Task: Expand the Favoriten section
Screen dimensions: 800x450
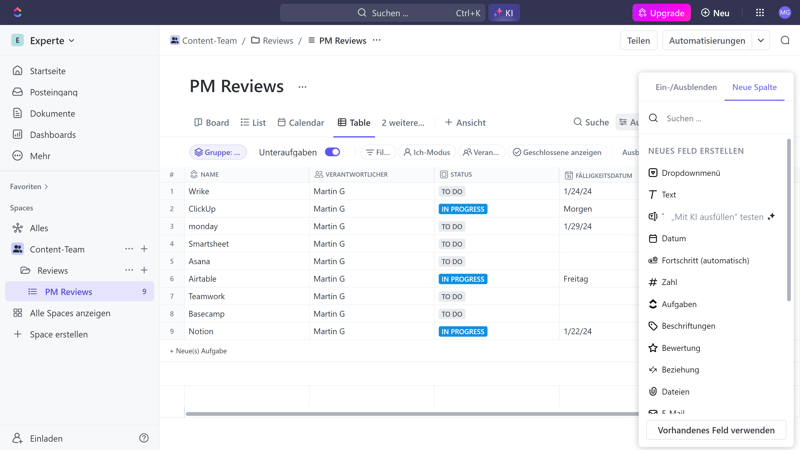Action: tap(29, 186)
